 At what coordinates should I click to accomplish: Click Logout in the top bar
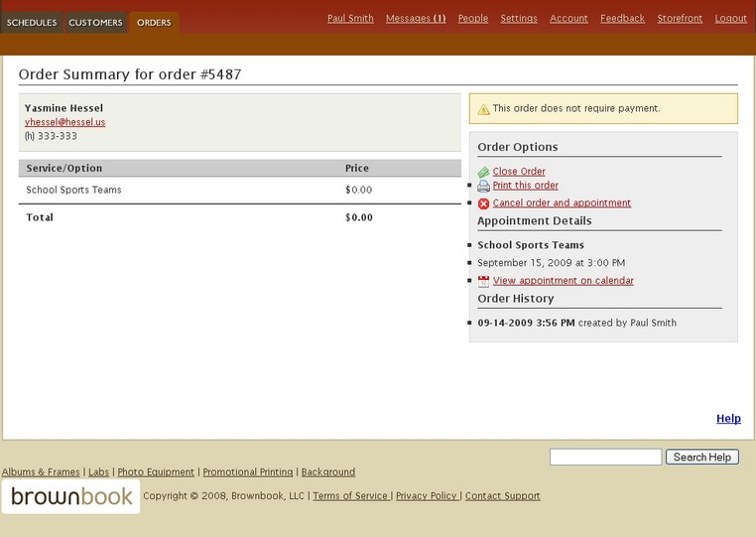[731, 18]
